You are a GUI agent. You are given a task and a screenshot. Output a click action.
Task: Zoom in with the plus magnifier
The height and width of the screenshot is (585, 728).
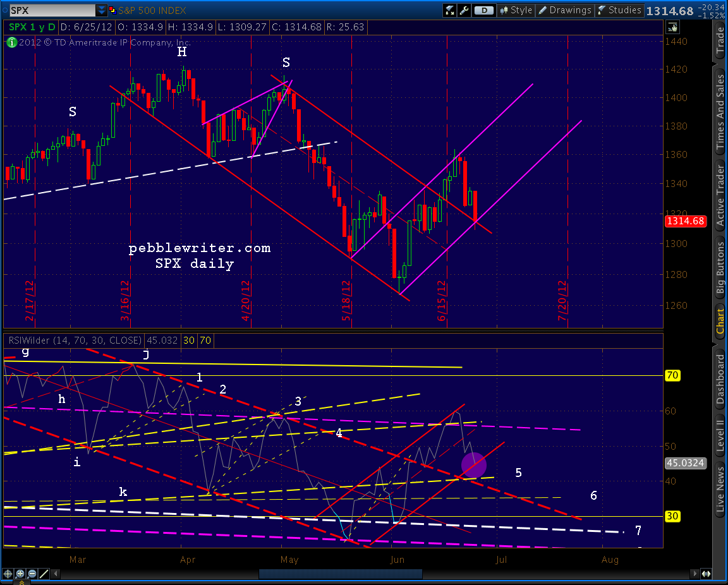(x=20, y=574)
